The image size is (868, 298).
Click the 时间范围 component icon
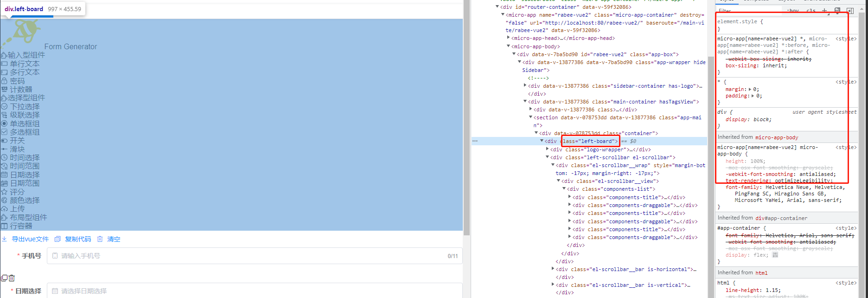(x=4, y=166)
